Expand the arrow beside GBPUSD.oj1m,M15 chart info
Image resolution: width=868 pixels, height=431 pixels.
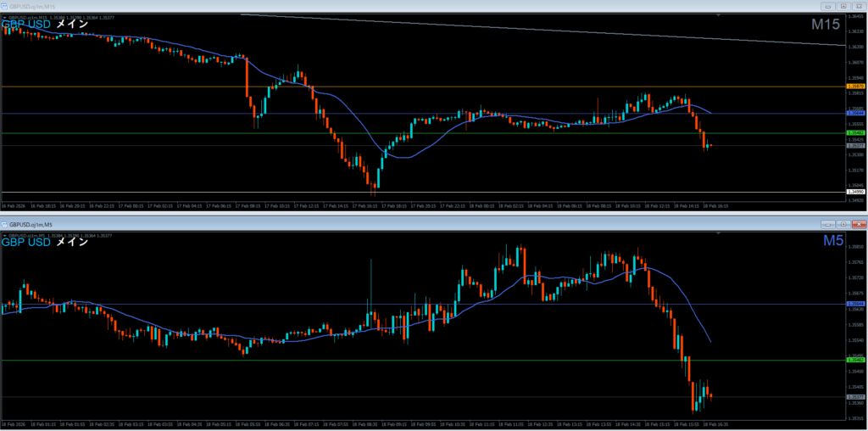(x=4, y=16)
